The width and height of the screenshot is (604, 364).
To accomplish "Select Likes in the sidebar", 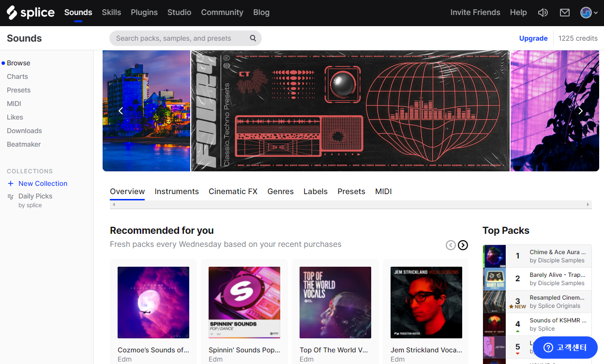I will point(15,117).
